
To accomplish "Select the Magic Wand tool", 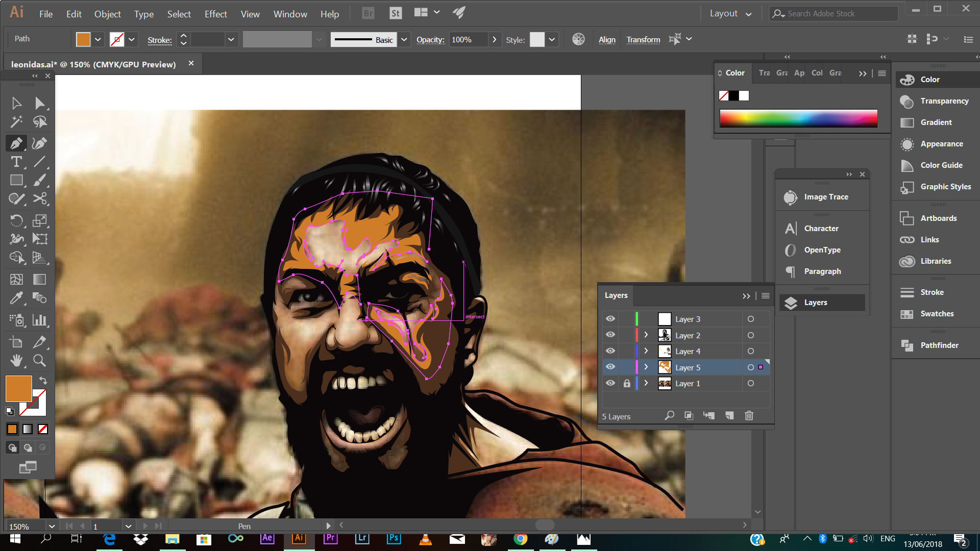I will coord(16,122).
